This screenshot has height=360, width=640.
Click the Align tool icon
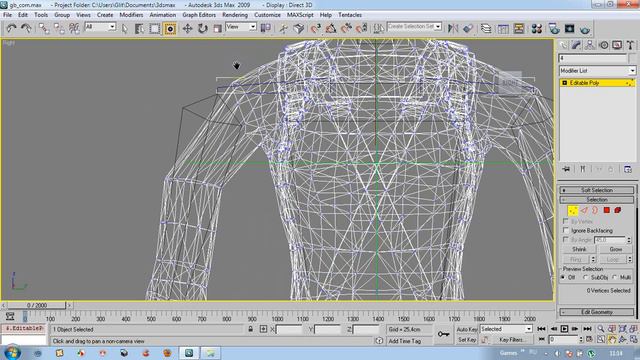coord(468,28)
